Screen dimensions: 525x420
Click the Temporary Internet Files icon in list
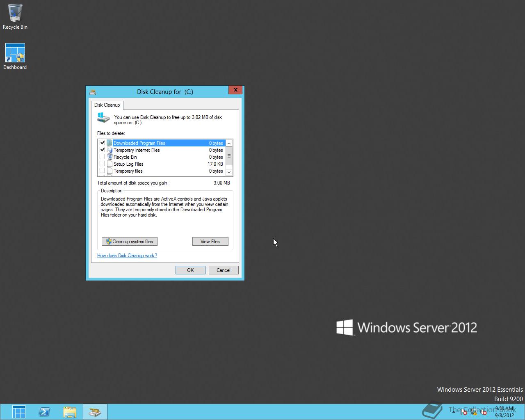click(x=110, y=150)
